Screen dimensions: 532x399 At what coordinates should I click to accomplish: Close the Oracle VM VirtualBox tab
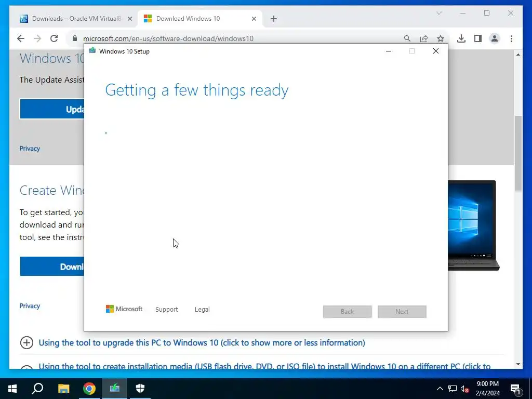tap(129, 19)
